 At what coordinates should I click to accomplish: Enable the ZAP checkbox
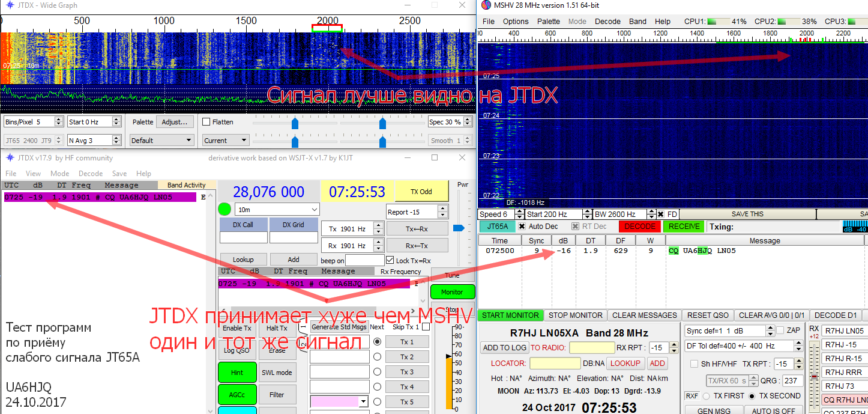coord(780,330)
